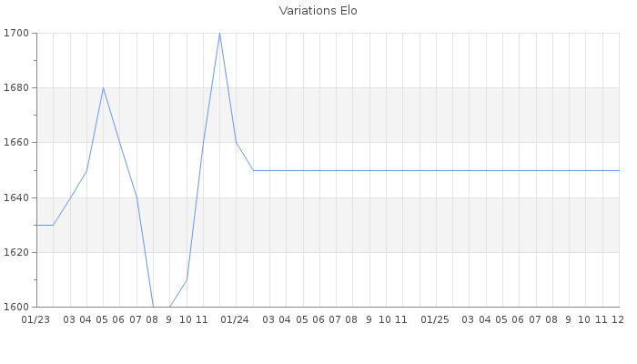The height and width of the screenshot is (364, 637).
Task: Select the first peak at 1680 on the line
Action: pyautogui.click(x=103, y=88)
